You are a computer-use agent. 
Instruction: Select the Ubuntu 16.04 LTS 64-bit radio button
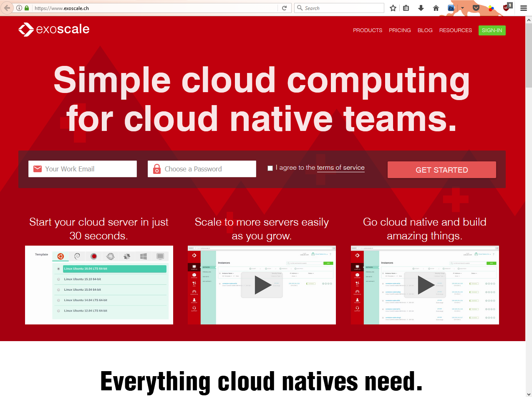[58, 269]
